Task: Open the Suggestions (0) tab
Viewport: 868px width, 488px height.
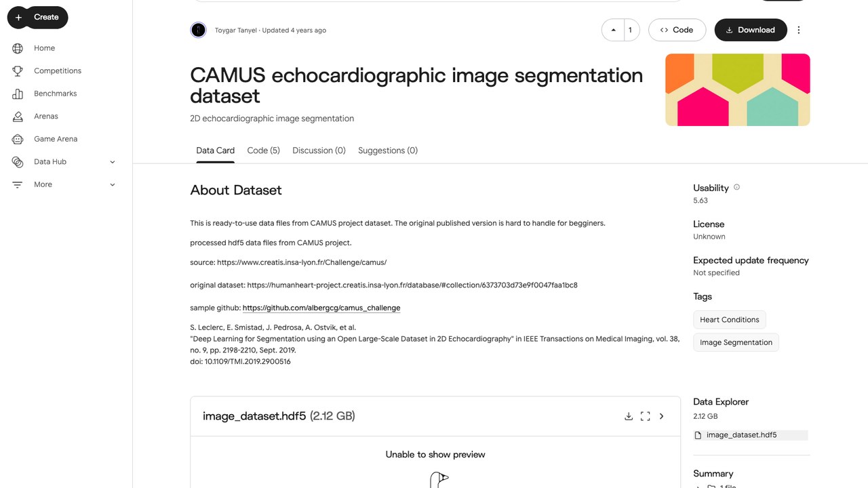Action: point(388,150)
